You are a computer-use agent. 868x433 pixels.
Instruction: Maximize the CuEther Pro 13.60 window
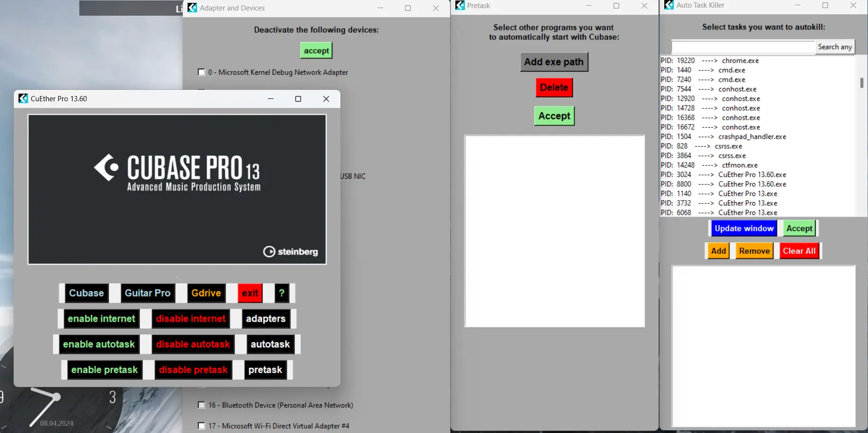click(x=298, y=99)
